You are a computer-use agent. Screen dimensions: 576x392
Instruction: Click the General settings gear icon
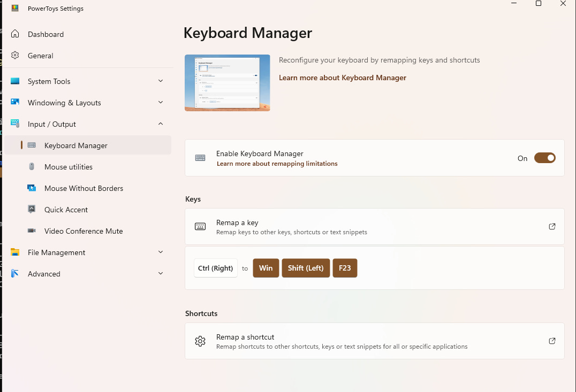pyautogui.click(x=15, y=55)
